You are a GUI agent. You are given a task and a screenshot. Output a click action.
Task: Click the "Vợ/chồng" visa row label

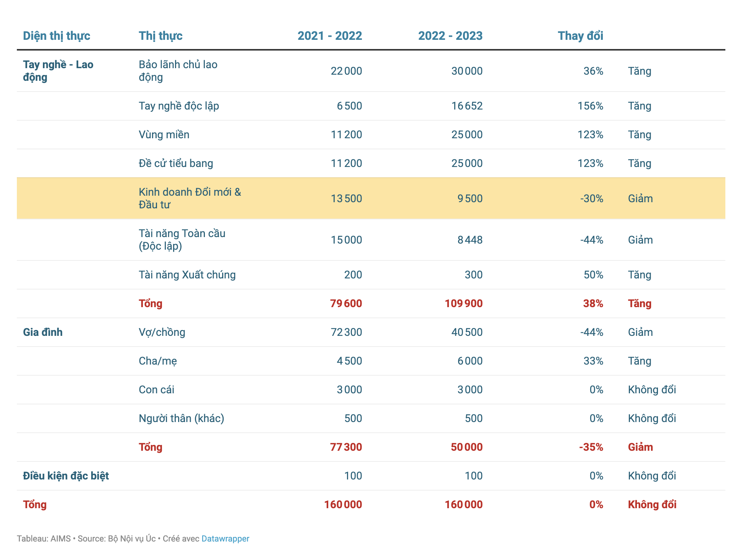162,332
